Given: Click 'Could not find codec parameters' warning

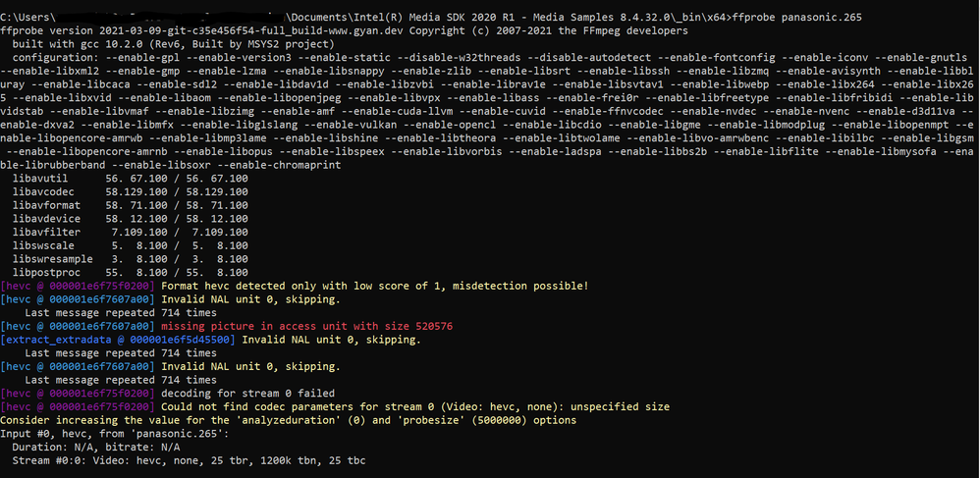Looking at the screenshot, I should click(x=415, y=406).
